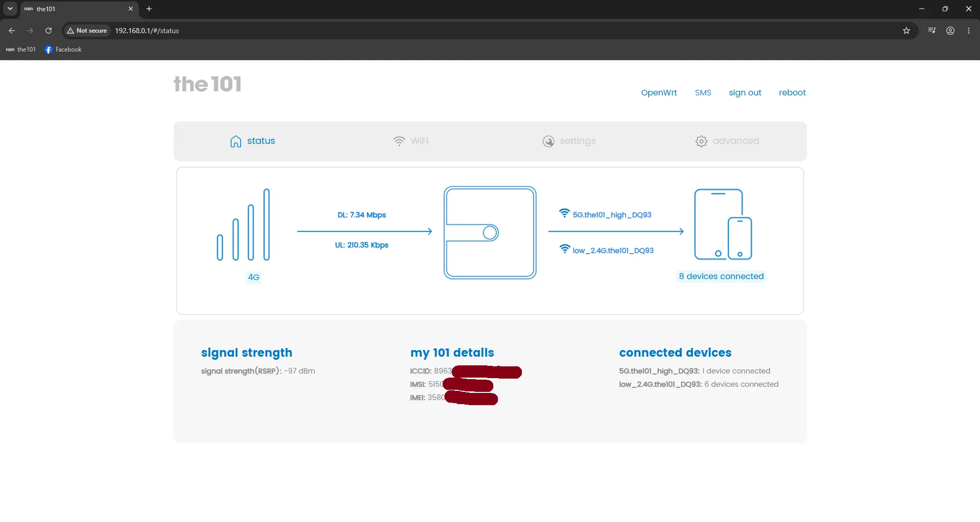Image resolution: width=980 pixels, height=522 pixels.
Task: Click the signal bars graphic
Action: coord(243,225)
